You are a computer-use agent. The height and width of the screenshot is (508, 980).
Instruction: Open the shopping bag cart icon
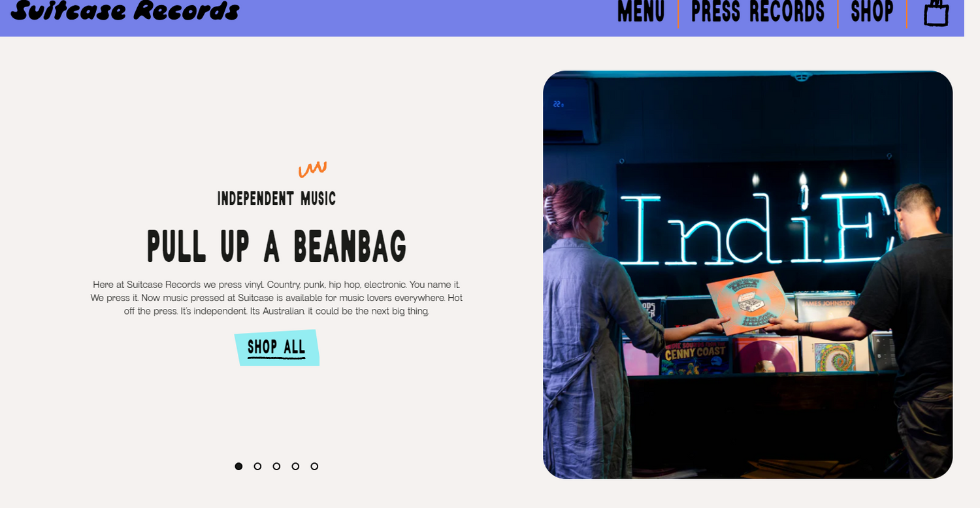(x=936, y=13)
